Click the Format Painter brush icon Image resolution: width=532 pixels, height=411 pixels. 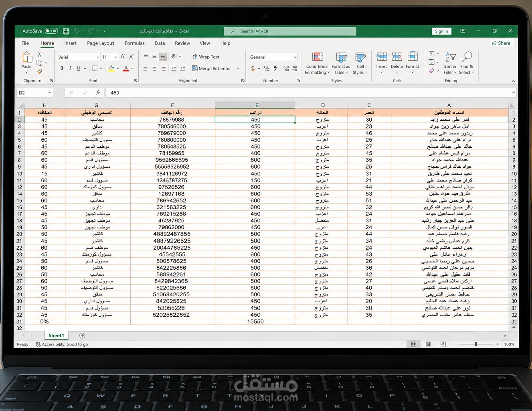(x=39, y=71)
